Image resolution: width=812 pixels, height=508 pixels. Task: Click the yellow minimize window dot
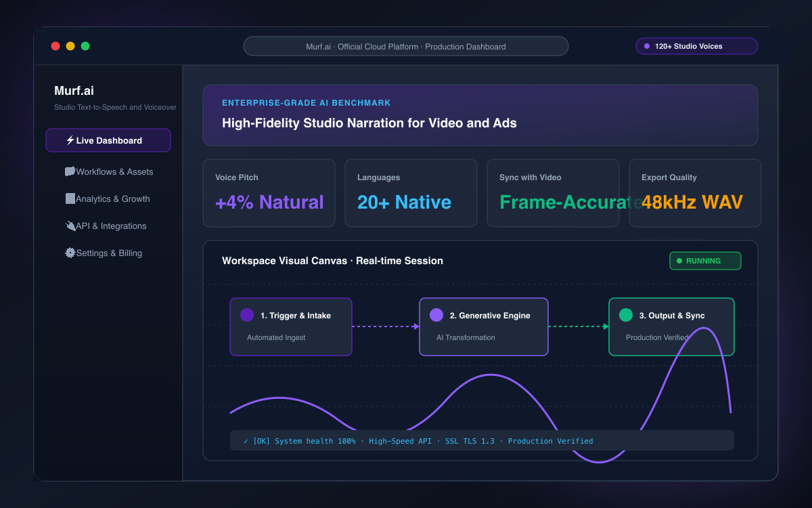click(70, 46)
